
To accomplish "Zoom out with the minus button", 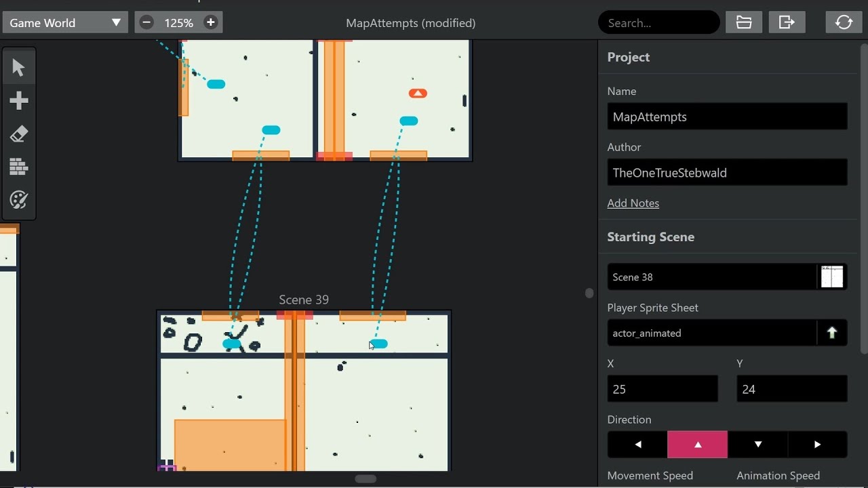I will pyautogui.click(x=146, y=22).
